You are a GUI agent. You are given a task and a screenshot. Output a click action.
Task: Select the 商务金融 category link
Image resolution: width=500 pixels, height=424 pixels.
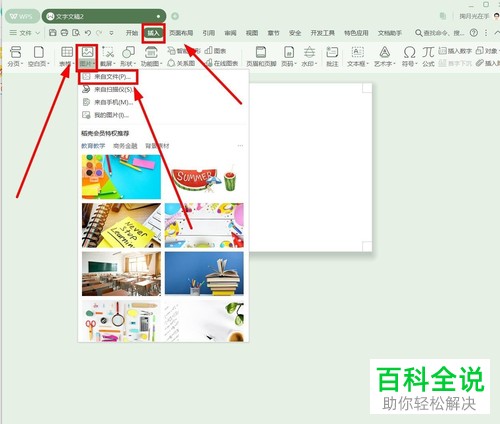pyautogui.click(x=125, y=146)
